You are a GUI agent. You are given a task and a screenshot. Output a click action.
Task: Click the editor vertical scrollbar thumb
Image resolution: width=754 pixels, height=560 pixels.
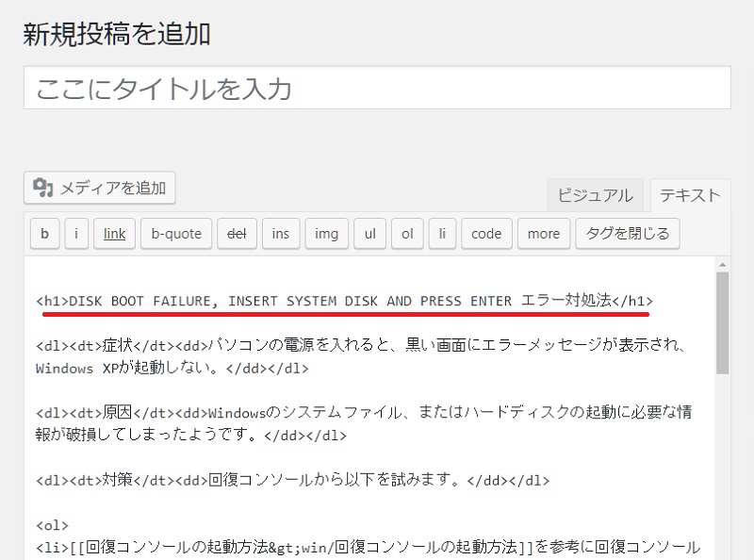point(722,322)
